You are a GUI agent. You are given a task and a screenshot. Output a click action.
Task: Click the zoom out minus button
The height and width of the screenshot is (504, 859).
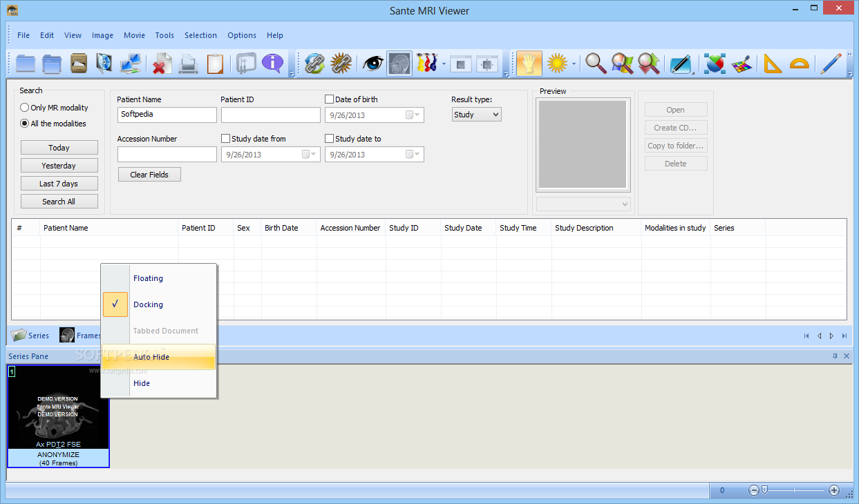click(x=754, y=490)
